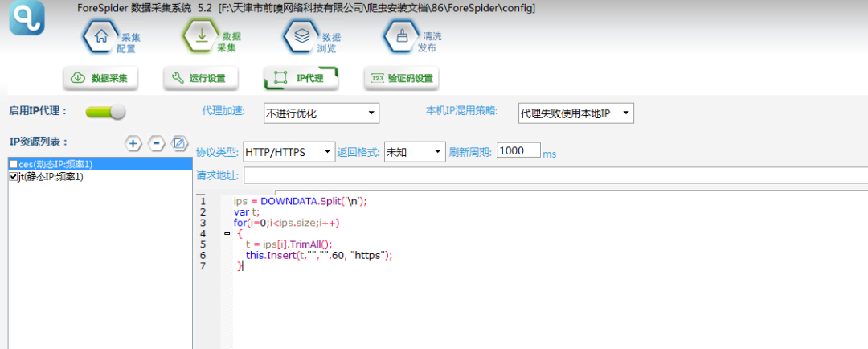Open the 代理加速 dropdown
868x349 pixels.
point(321,113)
